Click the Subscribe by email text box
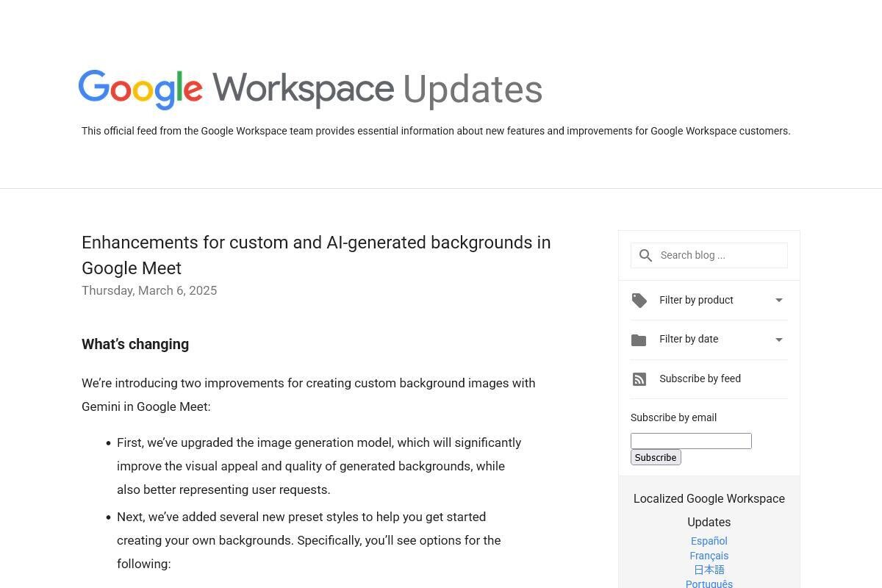882x588 pixels. coord(691,441)
